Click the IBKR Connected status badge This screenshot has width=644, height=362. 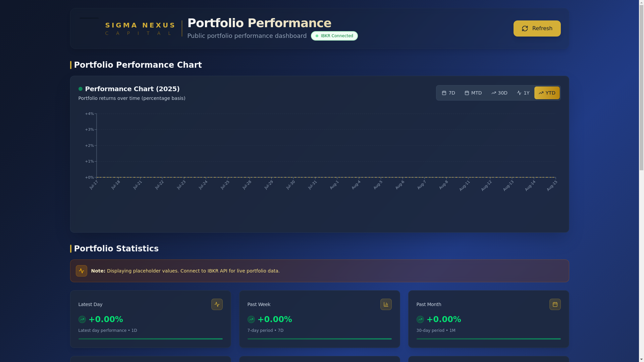click(x=334, y=36)
